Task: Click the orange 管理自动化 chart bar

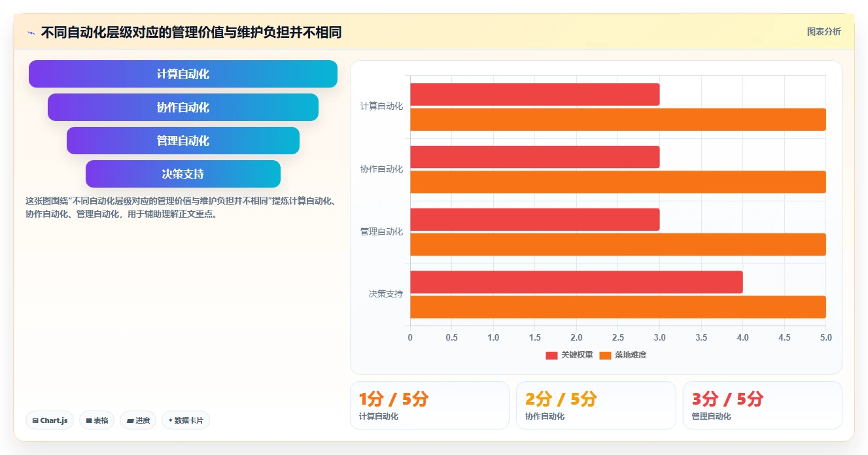Action: tap(617, 244)
